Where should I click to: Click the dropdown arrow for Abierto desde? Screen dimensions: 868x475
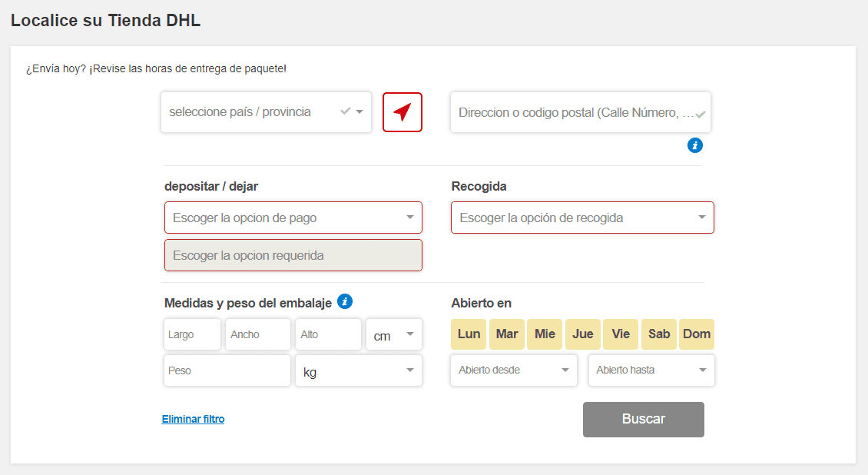coord(565,370)
